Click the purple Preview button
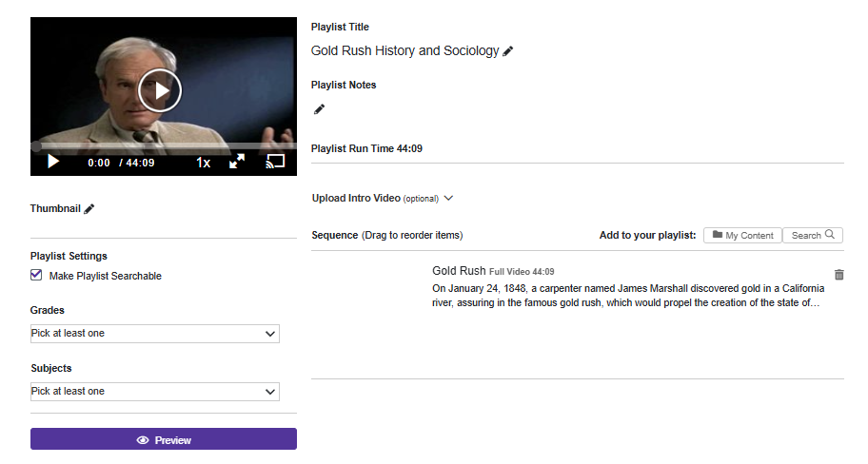This screenshot has height=464, width=868. click(164, 439)
